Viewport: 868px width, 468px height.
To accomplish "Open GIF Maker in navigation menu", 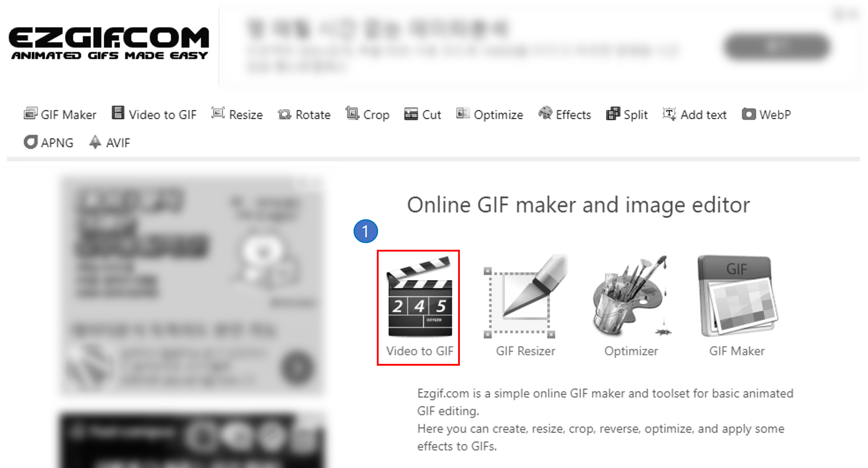I will click(60, 115).
